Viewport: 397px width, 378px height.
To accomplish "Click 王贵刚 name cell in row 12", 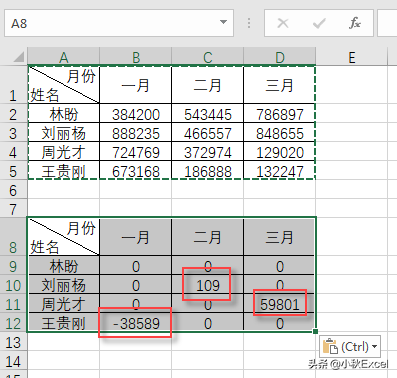I will pos(64,322).
